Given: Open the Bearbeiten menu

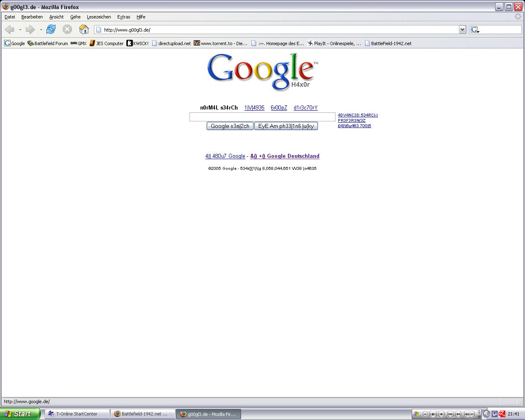Looking at the screenshot, I should (x=32, y=17).
